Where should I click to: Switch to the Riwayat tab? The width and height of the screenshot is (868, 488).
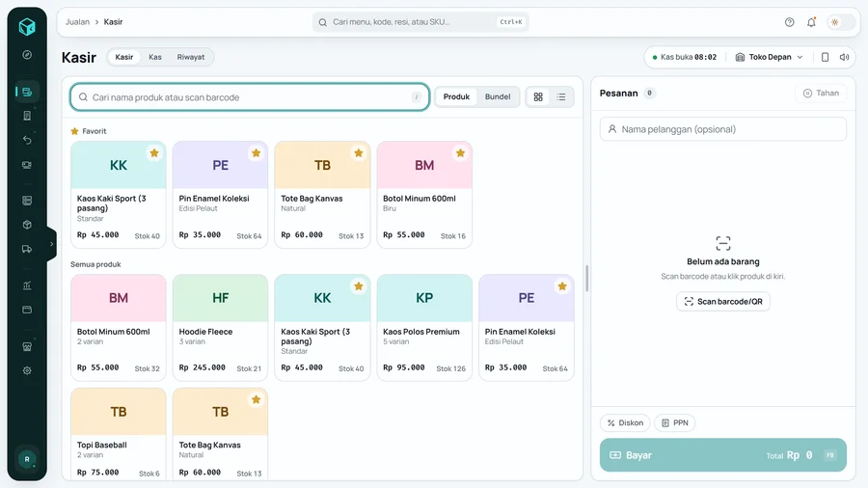(x=191, y=57)
